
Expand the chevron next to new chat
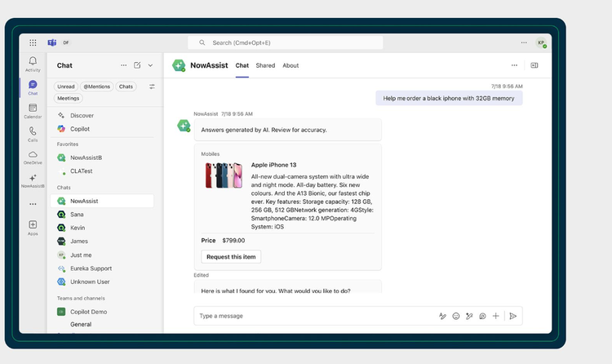[x=150, y=65]
